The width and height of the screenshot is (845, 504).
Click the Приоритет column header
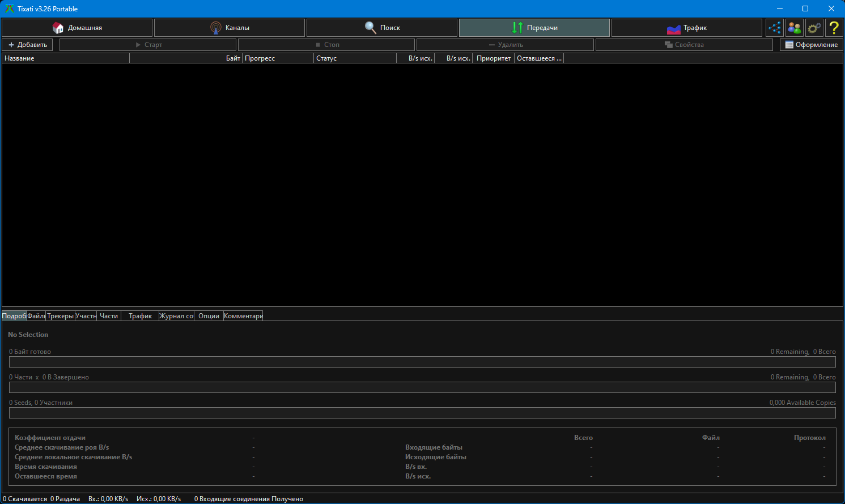[x=493, y=58]
